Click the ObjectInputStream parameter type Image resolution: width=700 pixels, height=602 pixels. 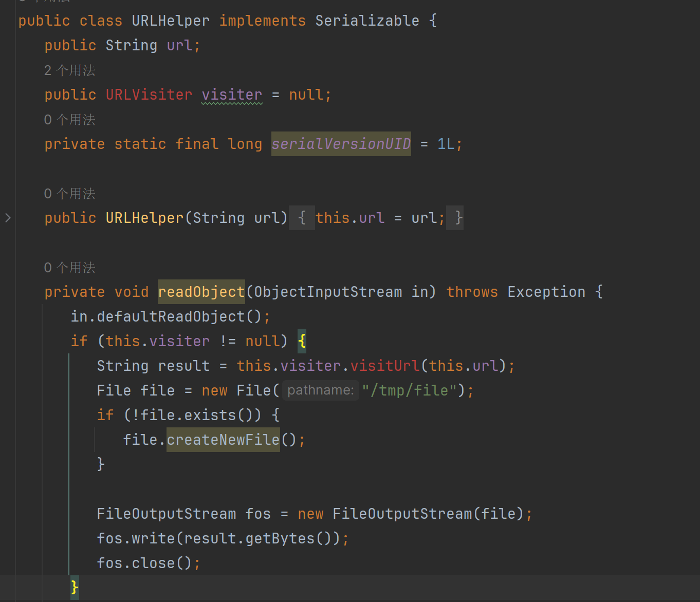pyautogui.click(x=328, y=292)
